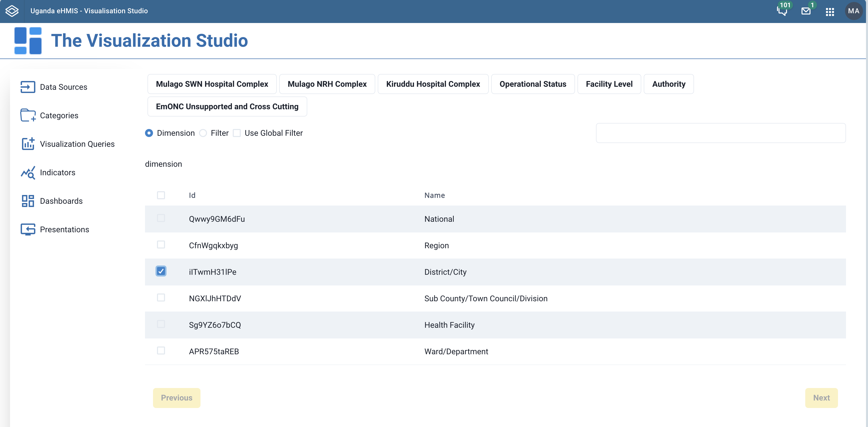Click the CfnWgqkxbyg id cell
The width and height of the screenshot is (868, 427).
click(x=214, y=246)
